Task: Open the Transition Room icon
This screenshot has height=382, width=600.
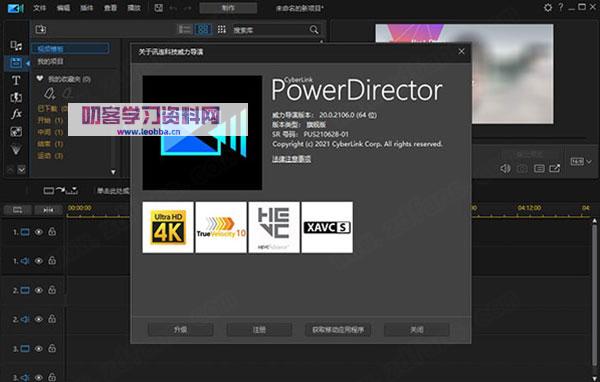Action: pos(16,98)
